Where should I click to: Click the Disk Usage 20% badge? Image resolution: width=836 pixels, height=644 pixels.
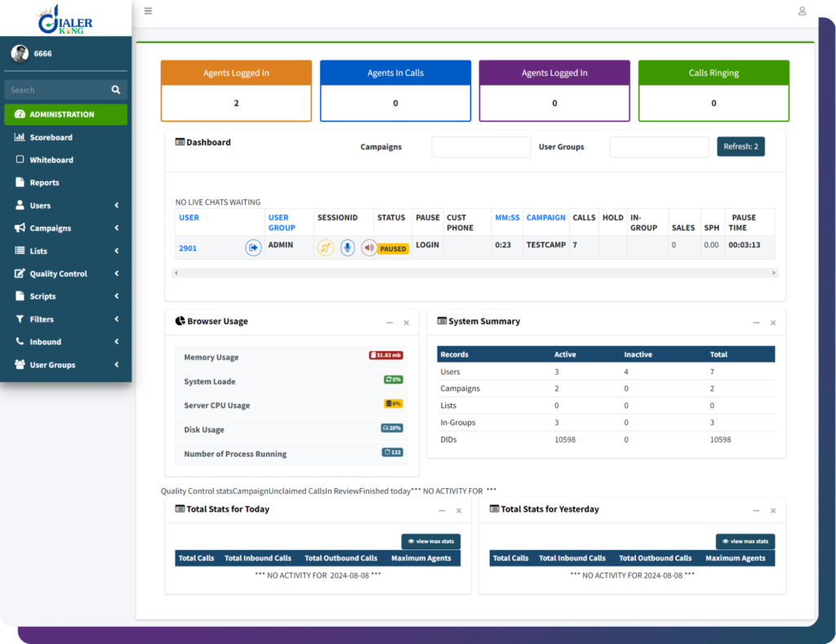392,428
